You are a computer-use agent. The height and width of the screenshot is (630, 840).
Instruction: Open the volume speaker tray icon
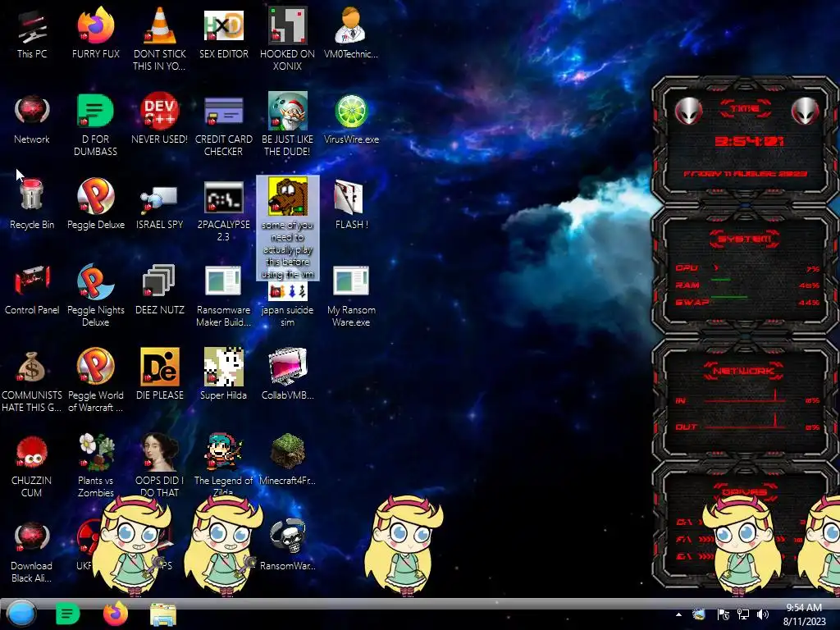pyautogui.click(x=763, y=614)
